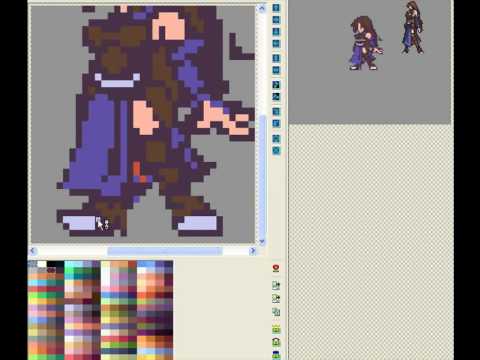The image size is (480, 360).
Task: Pick the sky-blue swatch atop the fourth palette column
Action: (x=141, y=264)
